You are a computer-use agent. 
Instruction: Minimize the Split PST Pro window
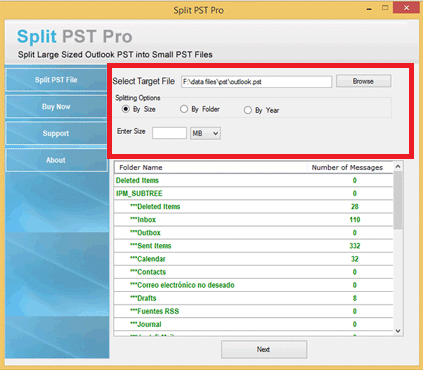click(369, 8)
